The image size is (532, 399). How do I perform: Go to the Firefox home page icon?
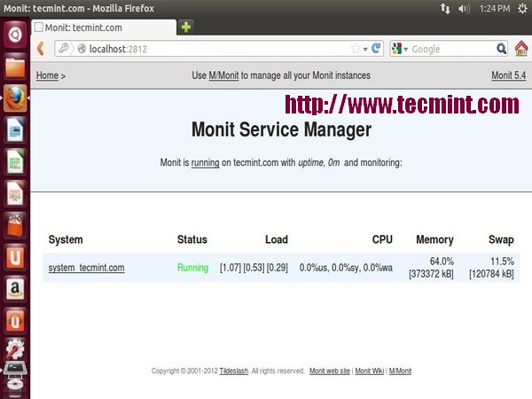(521, 48)
